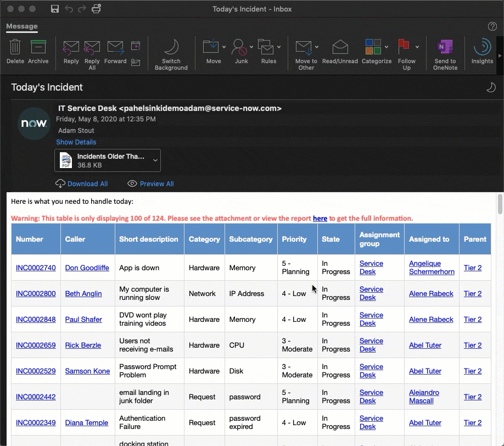The height and width of the screenshot is (446, 504).
Task: Open Insights for this message
Action: tap(481, 52)
